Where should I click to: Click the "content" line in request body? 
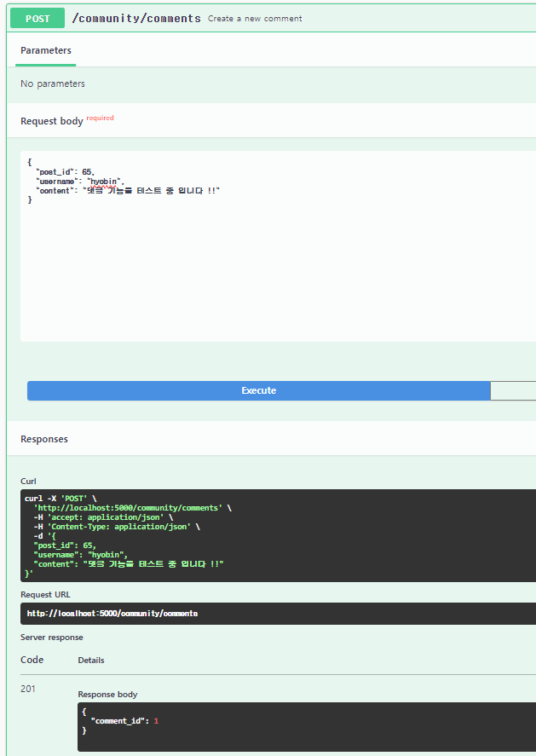(x=128, y=191)
